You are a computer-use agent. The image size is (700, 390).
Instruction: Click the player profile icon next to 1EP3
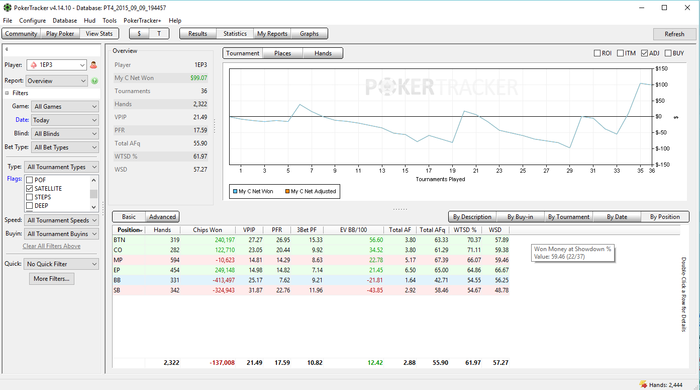point(93,65)
